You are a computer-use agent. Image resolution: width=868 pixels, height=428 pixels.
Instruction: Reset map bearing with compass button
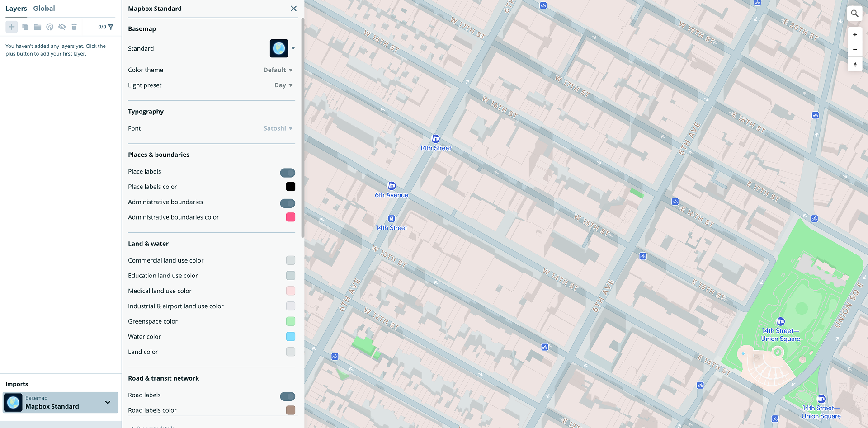pyautogui.click(x=854, y=64)
